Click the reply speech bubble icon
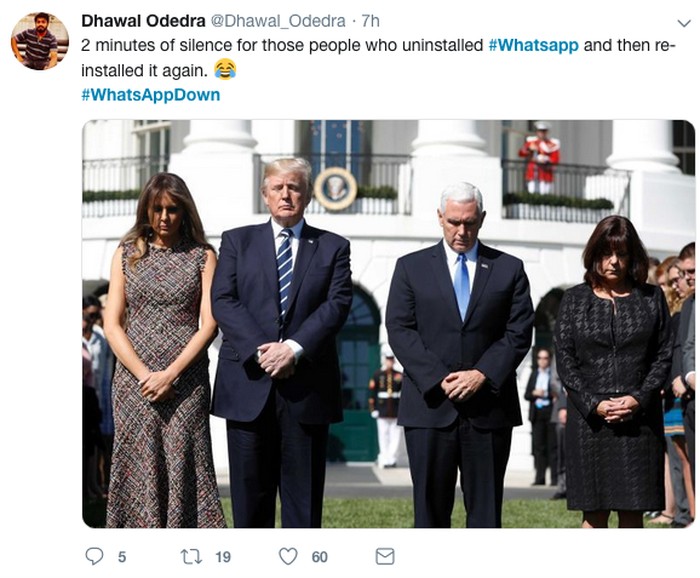The width and height of the screenshot is (700, 578). coord(94,556)
